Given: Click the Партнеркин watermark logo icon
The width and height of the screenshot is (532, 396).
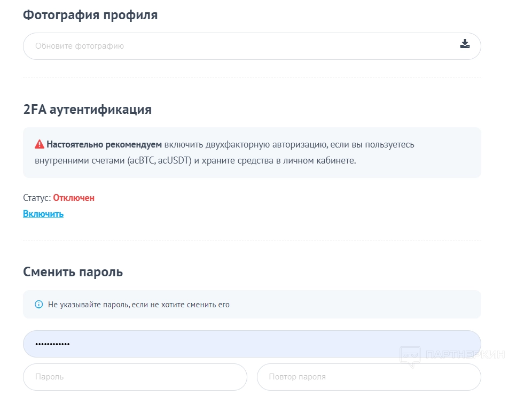Looking at the screenshot, I should 410,356.
